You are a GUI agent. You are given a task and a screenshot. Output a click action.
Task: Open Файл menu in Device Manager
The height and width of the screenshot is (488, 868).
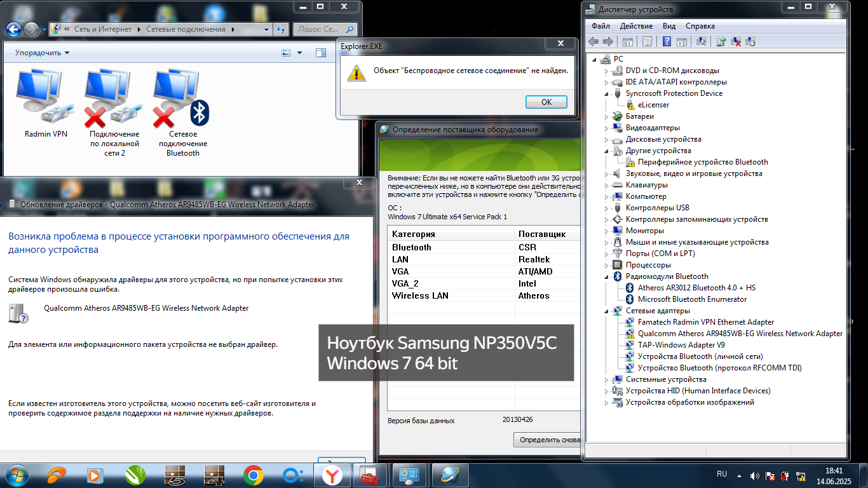(600, 26)
